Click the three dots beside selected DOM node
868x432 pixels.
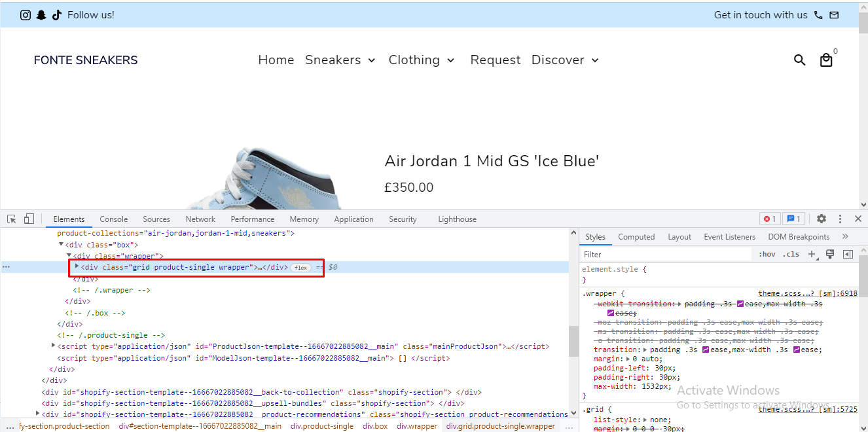pyautogui.click(x=6, y=267)
